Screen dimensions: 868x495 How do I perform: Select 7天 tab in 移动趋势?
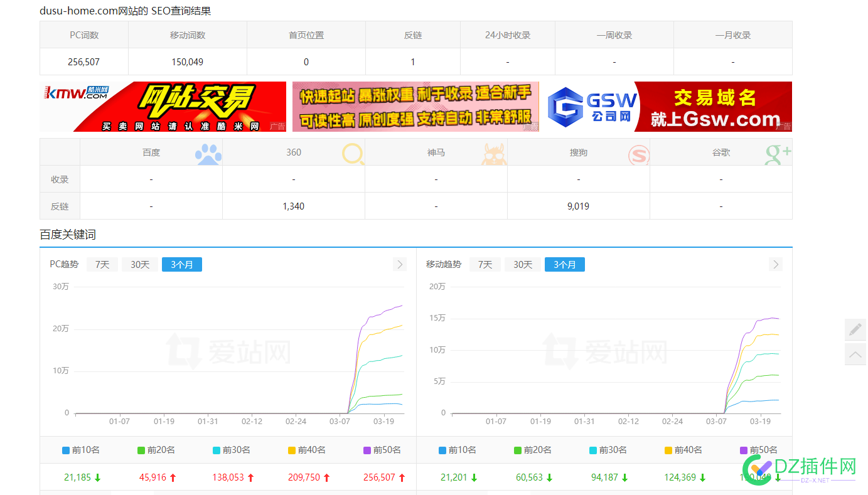pos(485,265)
